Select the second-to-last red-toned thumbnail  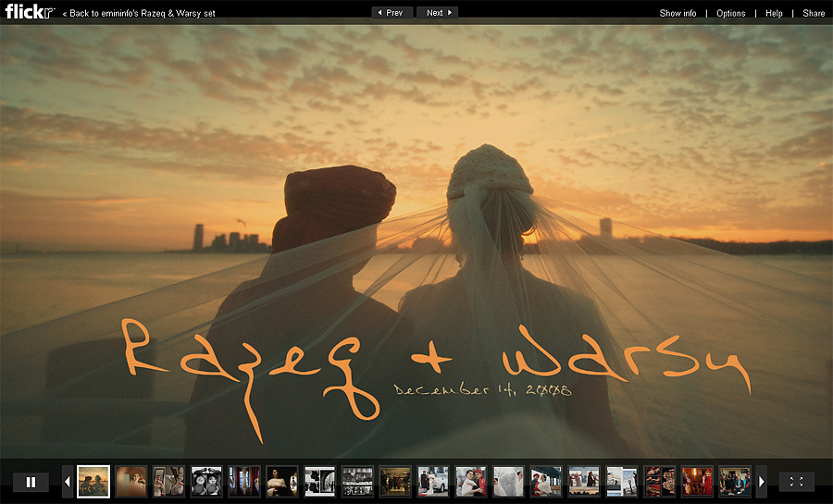click(697, 482)
